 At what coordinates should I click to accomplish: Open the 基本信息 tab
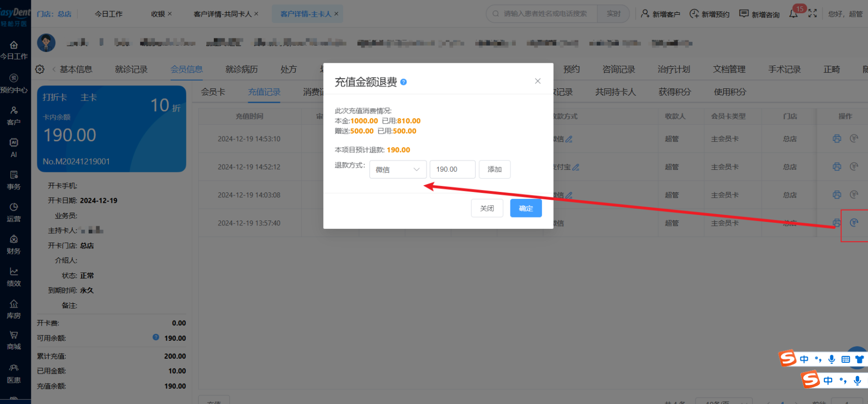coord(76,69)
